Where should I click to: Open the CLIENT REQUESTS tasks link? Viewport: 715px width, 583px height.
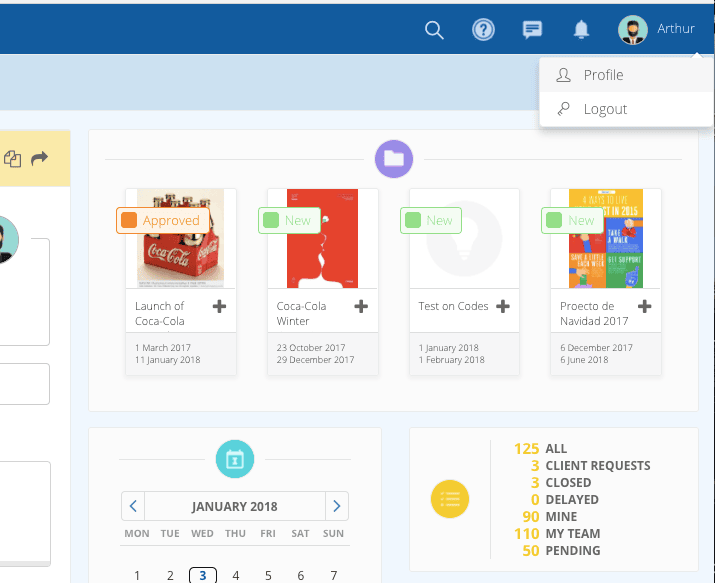coord(597,466)
